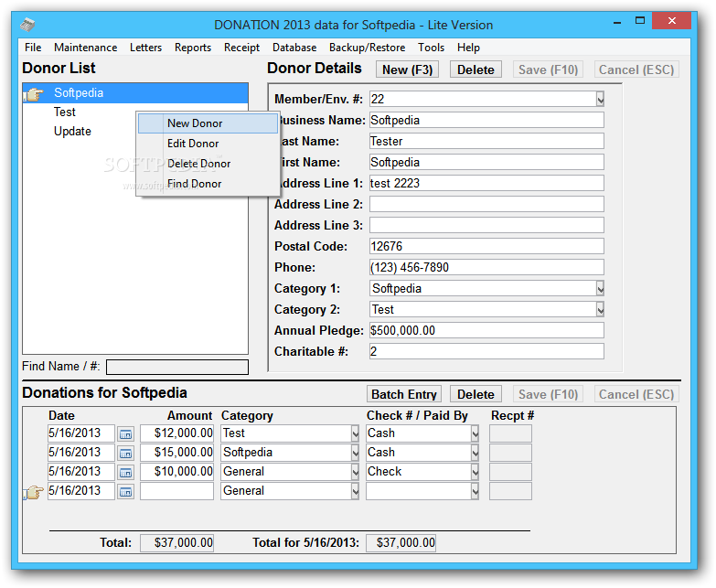
Task: Open calendar picker for the blank-amount donation row
Action: pyautogui.click(x=125, y=491)
